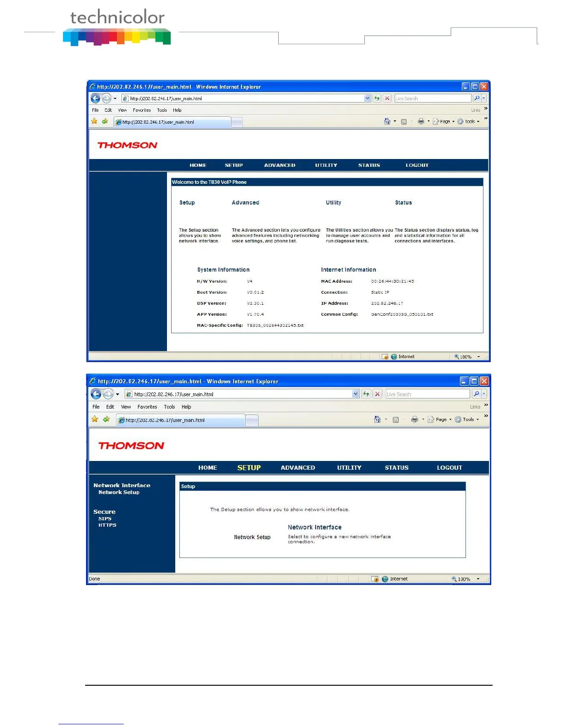
Task: Open Edit menu in the bottom window
Action: point(110,407)
